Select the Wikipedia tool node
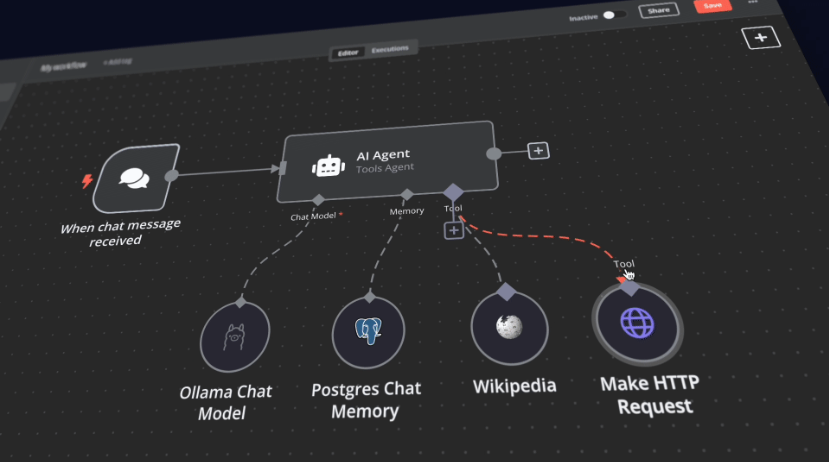The width and height of the screenshot is (829, 462). pyautogui.click(x=508, y=328)
